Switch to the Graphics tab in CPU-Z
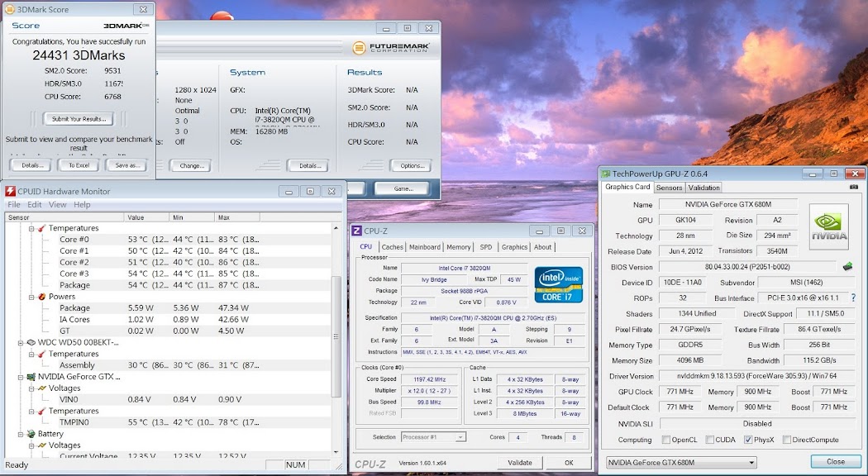This screenshot has height=476, width=868. (515, 247)
